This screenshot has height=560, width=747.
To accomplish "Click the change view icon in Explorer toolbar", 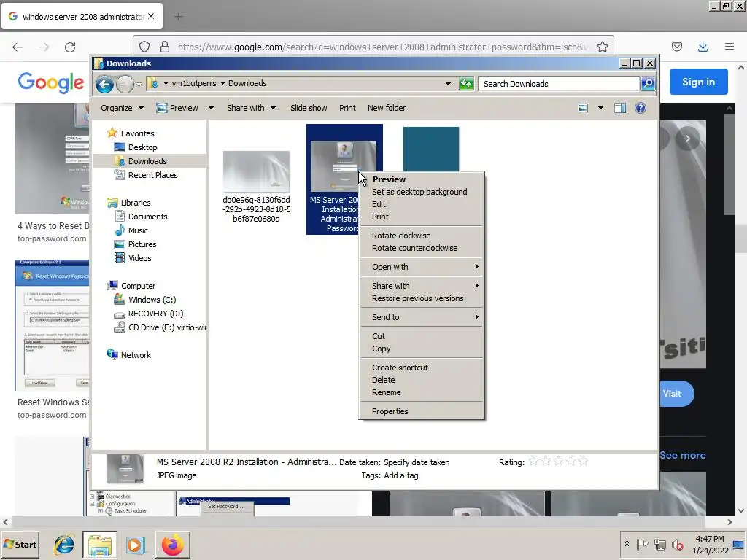I will 583,108.
